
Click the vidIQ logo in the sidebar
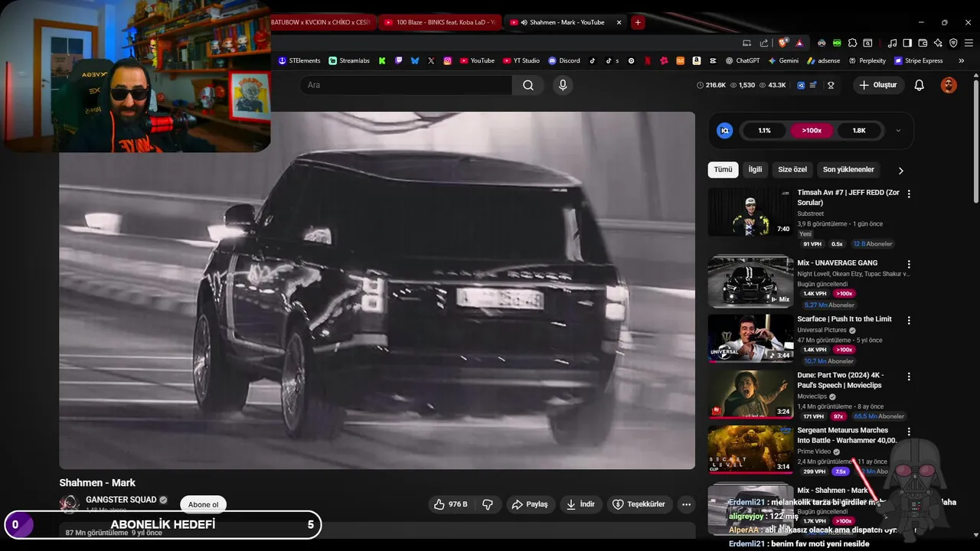724,131
